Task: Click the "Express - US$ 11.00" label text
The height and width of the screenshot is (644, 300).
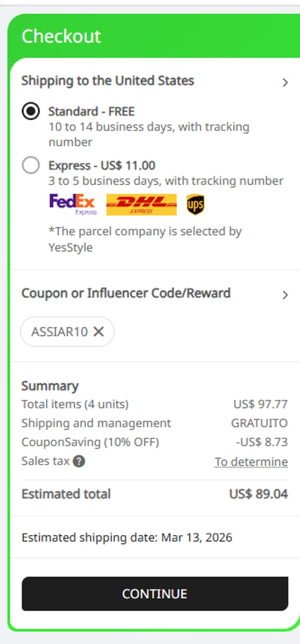Action: click(102, 165)
